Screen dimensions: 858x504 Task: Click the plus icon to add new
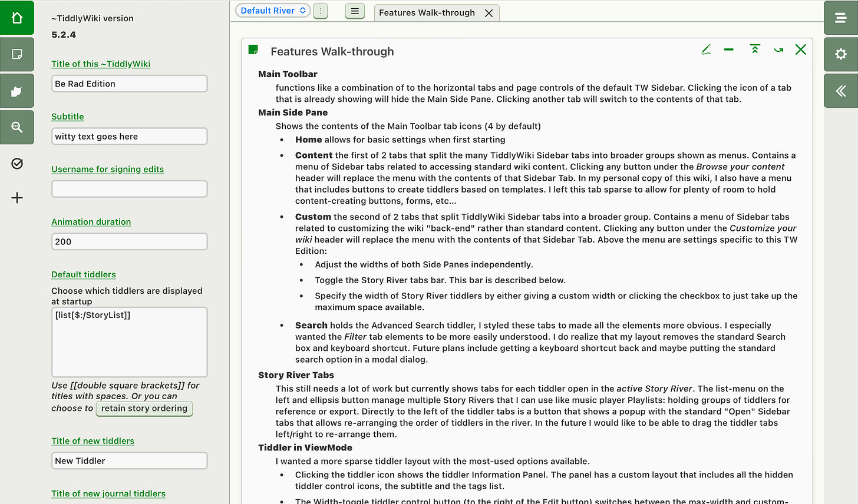tap(17, 198)
